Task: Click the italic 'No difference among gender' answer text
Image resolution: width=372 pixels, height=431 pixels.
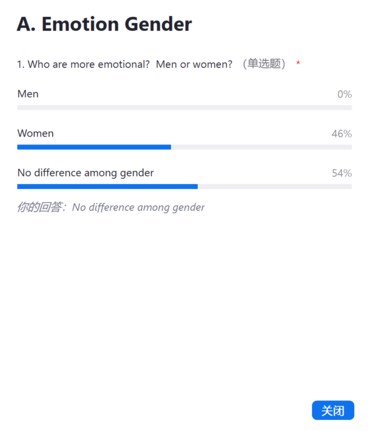Action: click(138, 207)
